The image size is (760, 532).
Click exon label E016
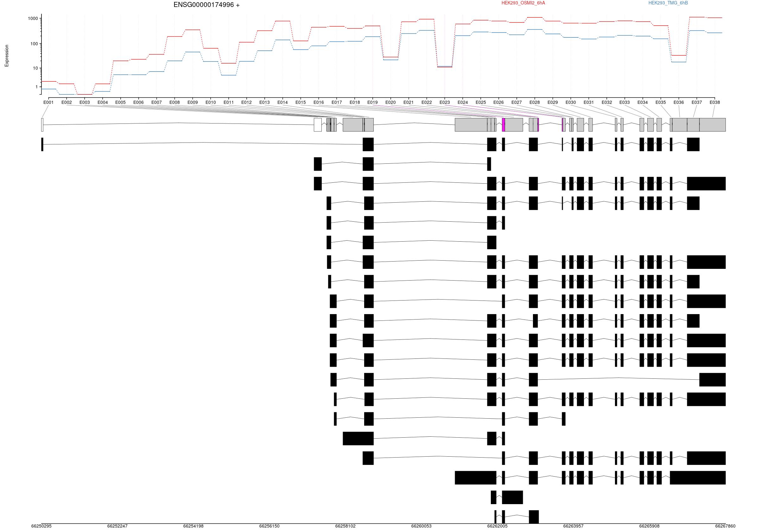coord(319,102)
